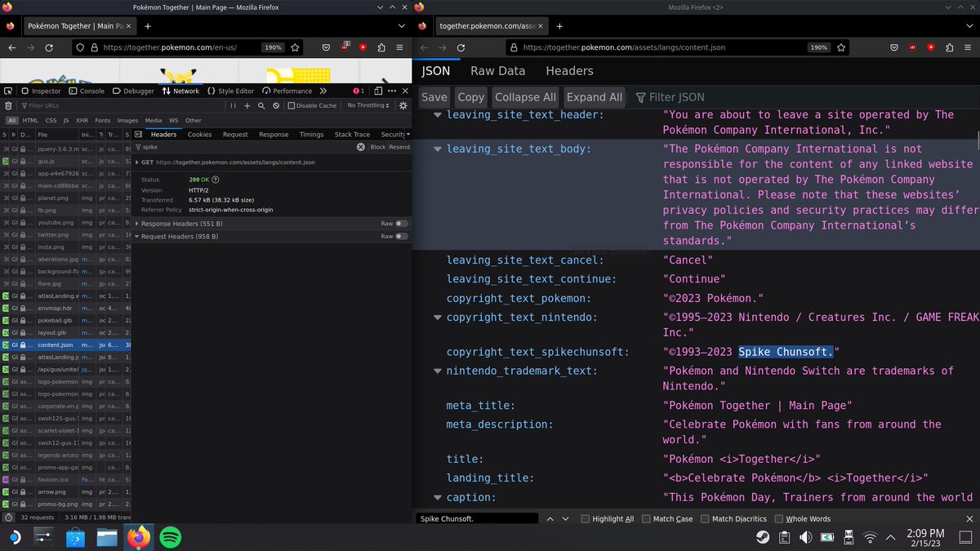Open the Timings tab in request details
Viewport: 980px width, 551px height.
tap(311, 134)
